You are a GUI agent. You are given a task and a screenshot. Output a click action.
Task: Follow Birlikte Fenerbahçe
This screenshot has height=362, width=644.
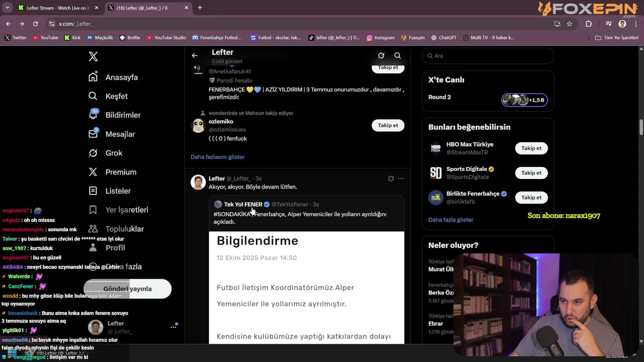(531, 198)
